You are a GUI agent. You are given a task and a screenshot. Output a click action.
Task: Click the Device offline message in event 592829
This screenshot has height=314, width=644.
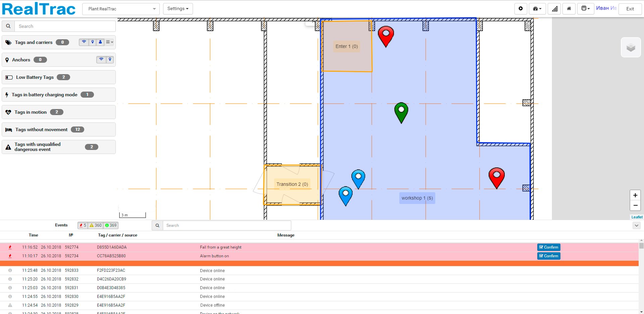coord(212,305)
